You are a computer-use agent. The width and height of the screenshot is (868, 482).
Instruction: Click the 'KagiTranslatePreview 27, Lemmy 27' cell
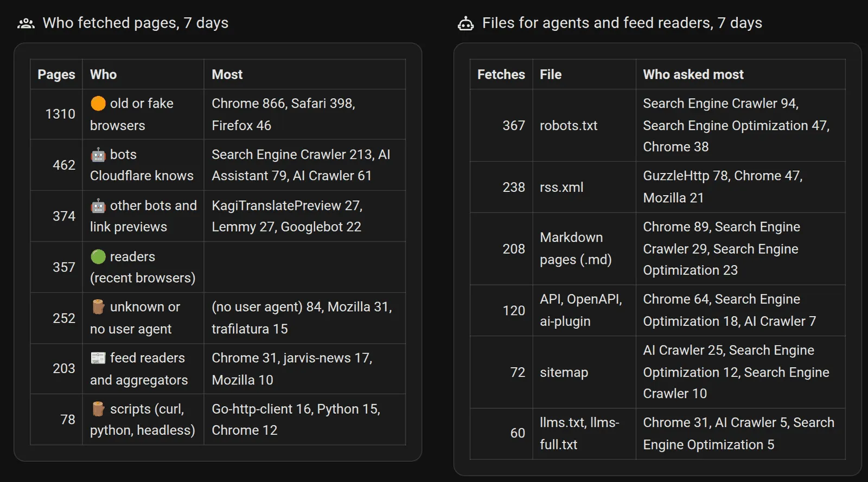click(305, 216)
